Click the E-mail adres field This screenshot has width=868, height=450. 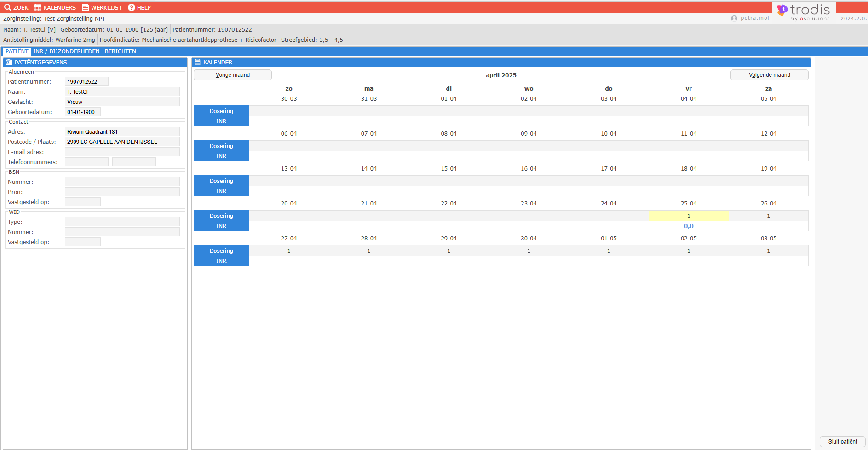[122, 152]
